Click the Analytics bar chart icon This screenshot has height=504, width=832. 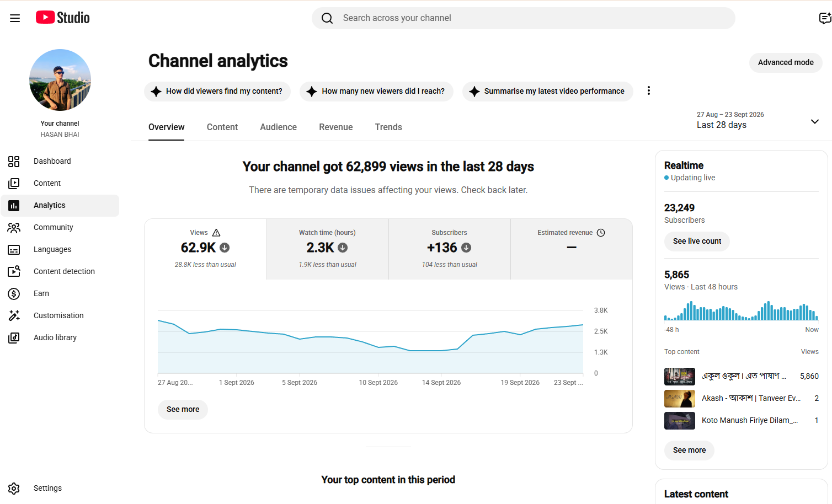click(14, 205)
